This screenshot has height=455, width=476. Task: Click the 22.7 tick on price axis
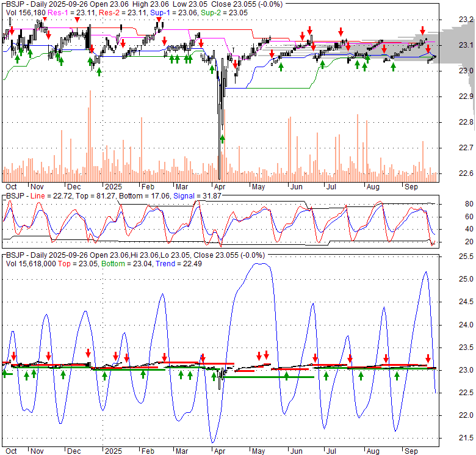[x=466, y=148]
